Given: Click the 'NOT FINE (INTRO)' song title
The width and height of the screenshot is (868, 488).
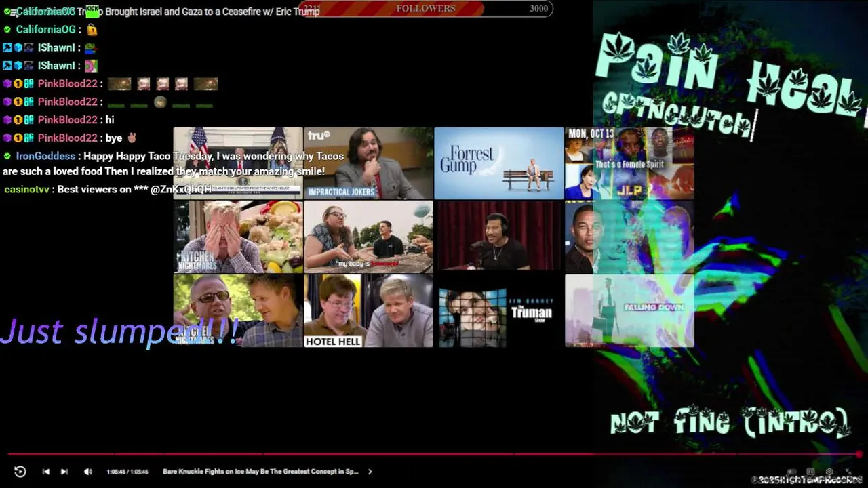Looking at the screenshot, I should pos(730,422).
